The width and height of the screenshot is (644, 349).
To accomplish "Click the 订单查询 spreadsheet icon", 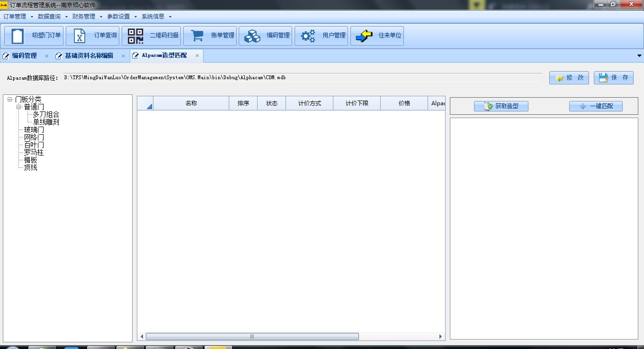I will pos(80,36).
